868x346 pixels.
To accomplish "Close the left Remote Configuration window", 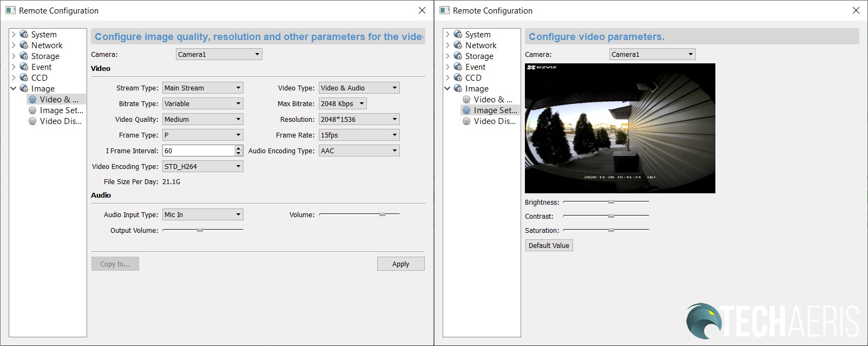I will pyautogui.click(x=422, y=10).
